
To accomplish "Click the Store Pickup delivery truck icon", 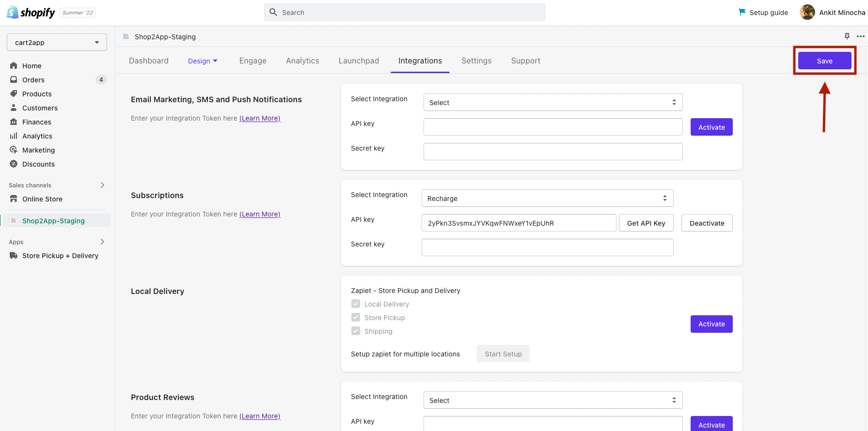I will [x=14, y=255].
